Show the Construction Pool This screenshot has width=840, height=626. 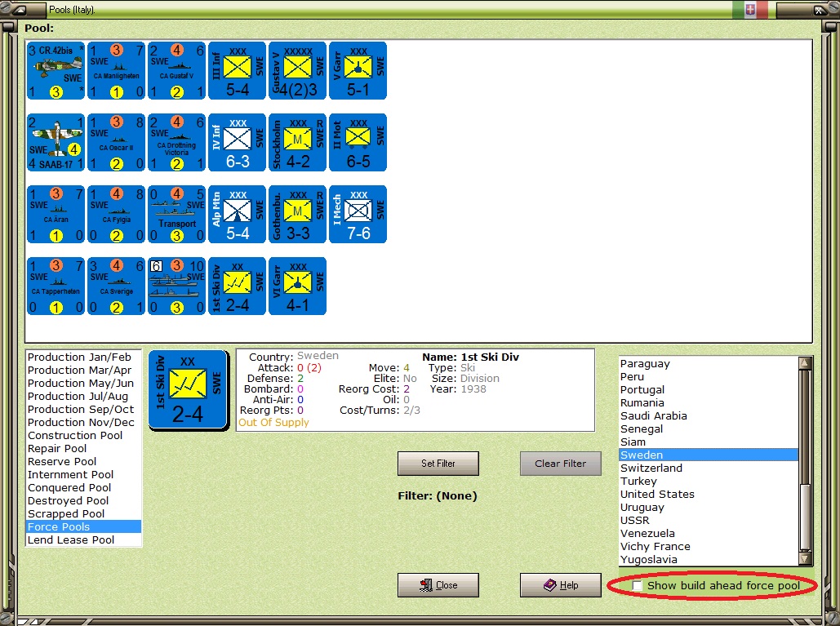coord(83,435)
